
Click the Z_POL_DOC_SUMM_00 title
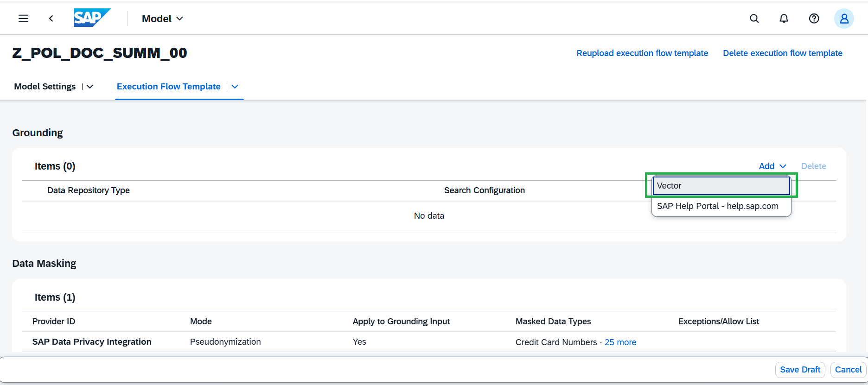pyautogui.click(x=100, y=53)
